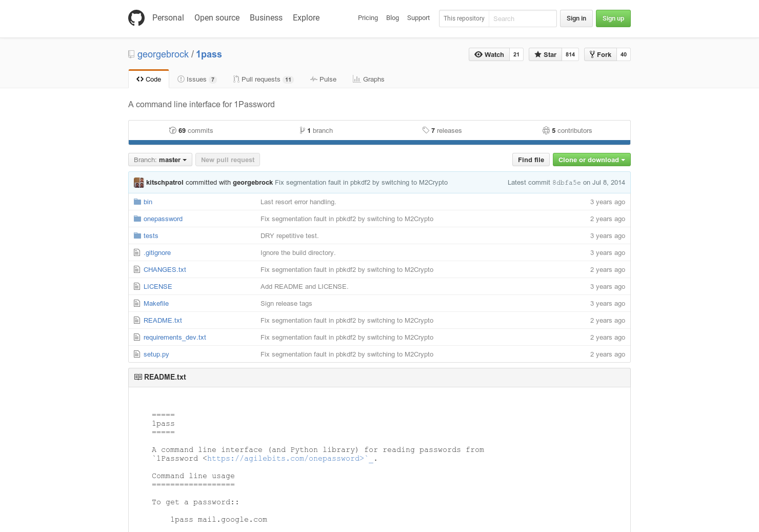Switch to the Code tab
The width and height of the screenshot is (759, 532).
tap(149, 79)
